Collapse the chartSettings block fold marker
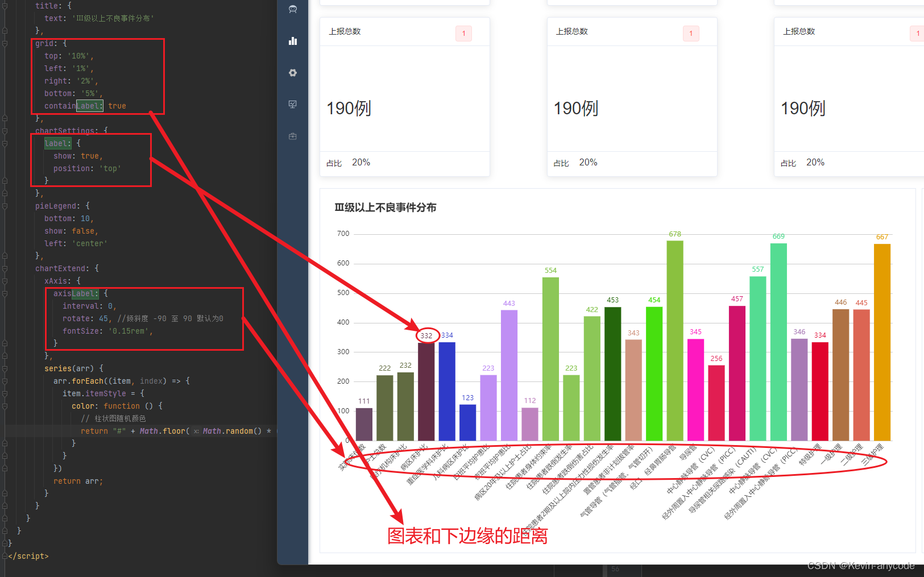 point(5,131)
